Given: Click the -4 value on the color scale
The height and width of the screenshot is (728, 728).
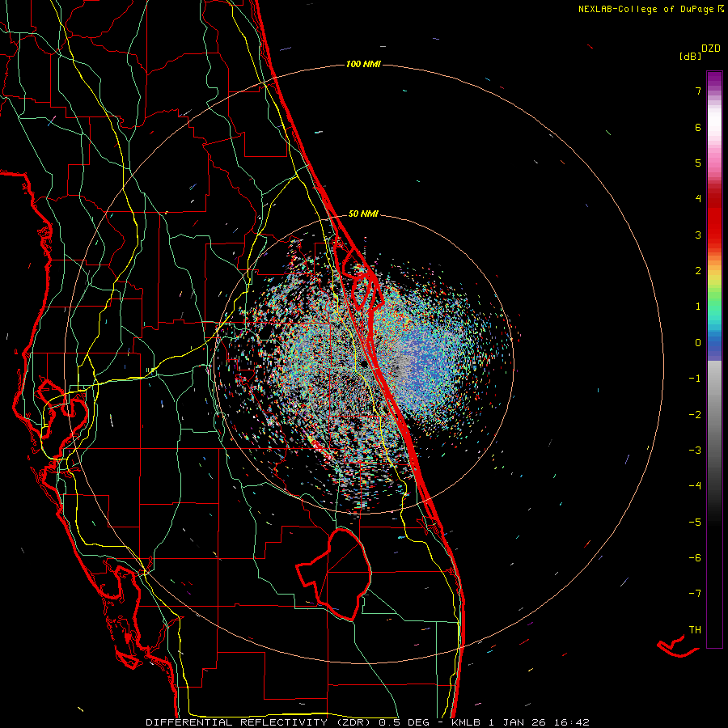Looking at the screenshot, I should click(695, 486).
